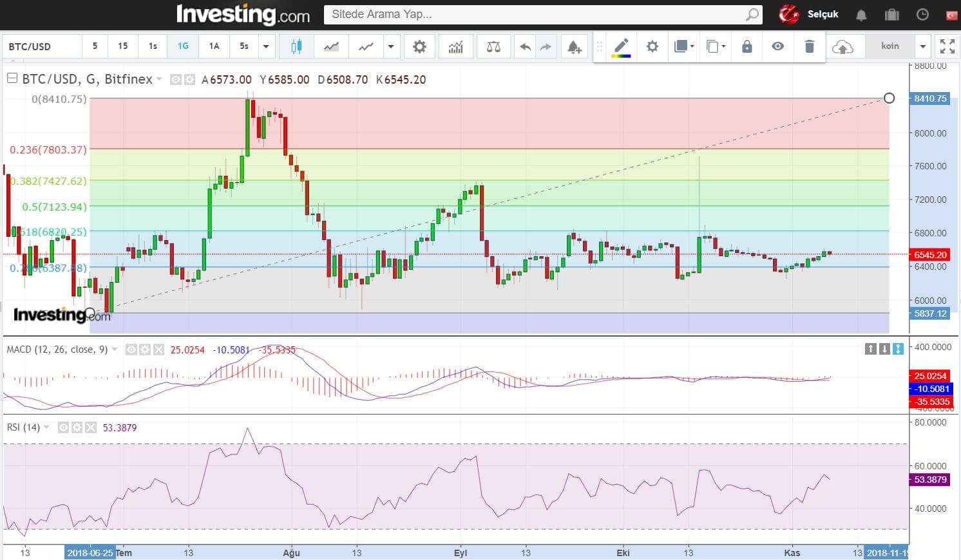Switch to area chart style

[x=331, y=46]
